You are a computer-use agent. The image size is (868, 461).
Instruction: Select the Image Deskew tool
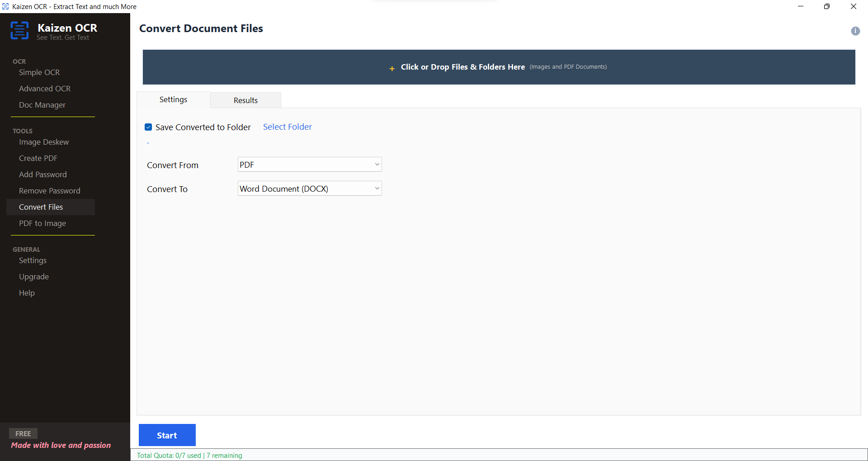[44, 142]
